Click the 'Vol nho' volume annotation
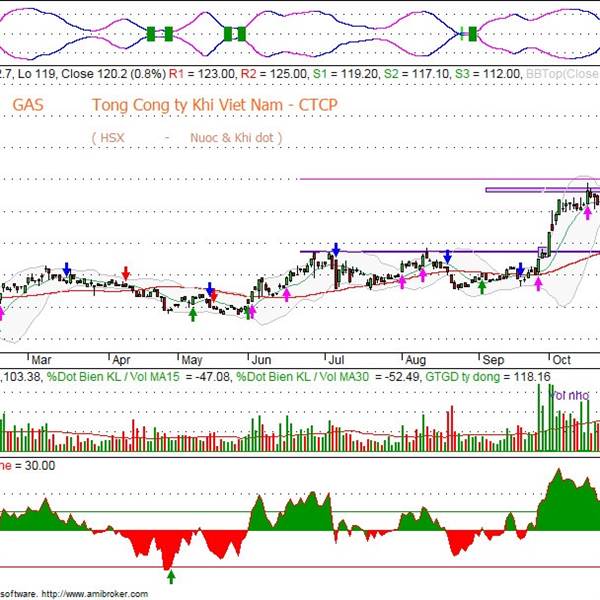Viewport: 600px width, 600px height. (569, 395)
